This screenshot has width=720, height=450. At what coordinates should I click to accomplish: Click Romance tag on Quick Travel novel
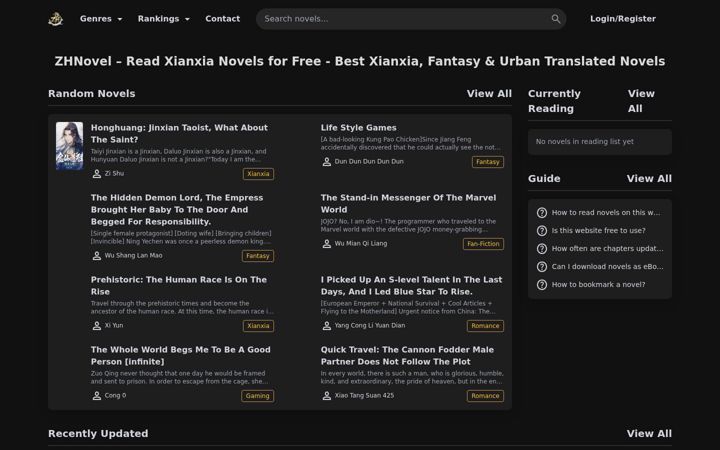click(485, 396)
